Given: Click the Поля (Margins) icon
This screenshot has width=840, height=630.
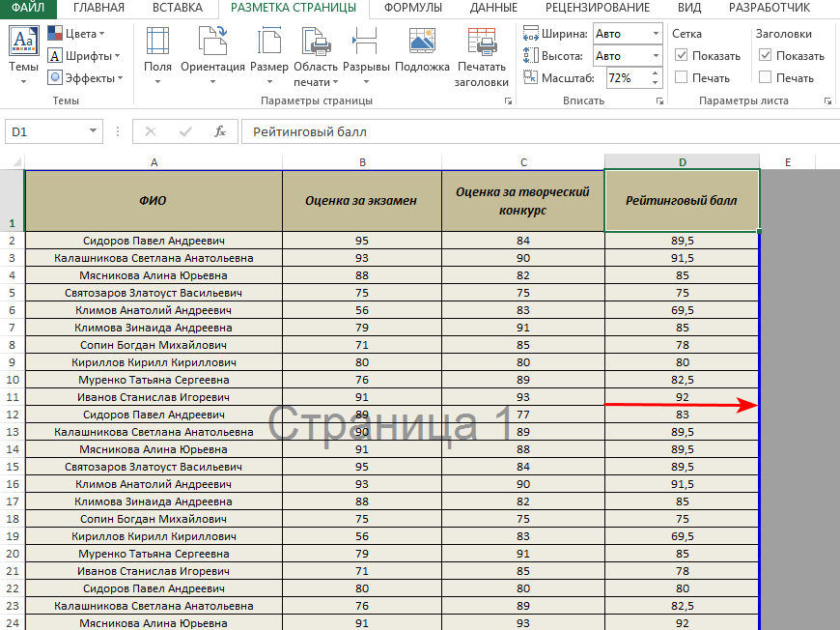Looking at the screenshot, I should [157, 43].
